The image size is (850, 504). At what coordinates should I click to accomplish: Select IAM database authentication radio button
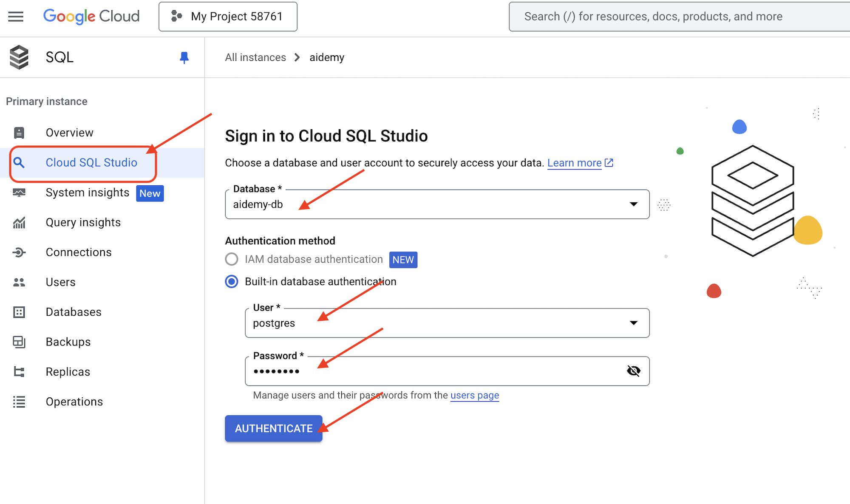[232, 259]
